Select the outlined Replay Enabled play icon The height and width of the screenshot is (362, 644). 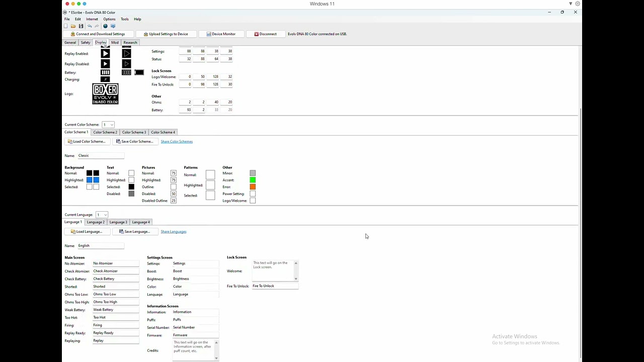tap(126, 53)
